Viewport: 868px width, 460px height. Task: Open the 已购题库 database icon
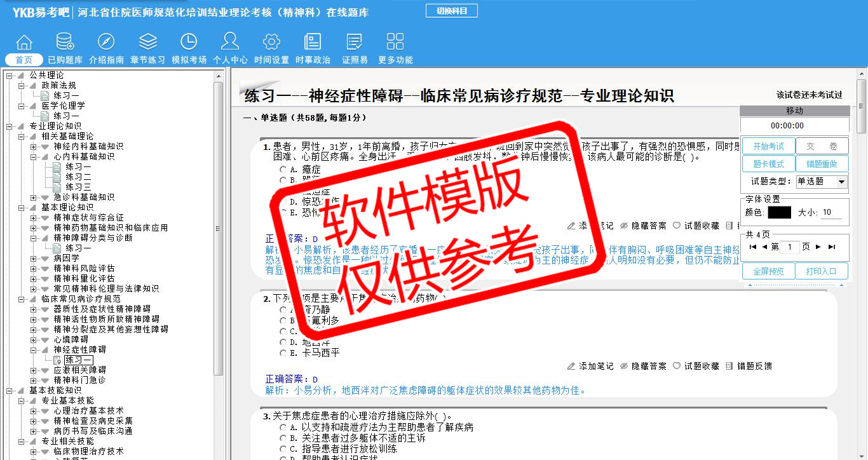[x=65, y=43]
